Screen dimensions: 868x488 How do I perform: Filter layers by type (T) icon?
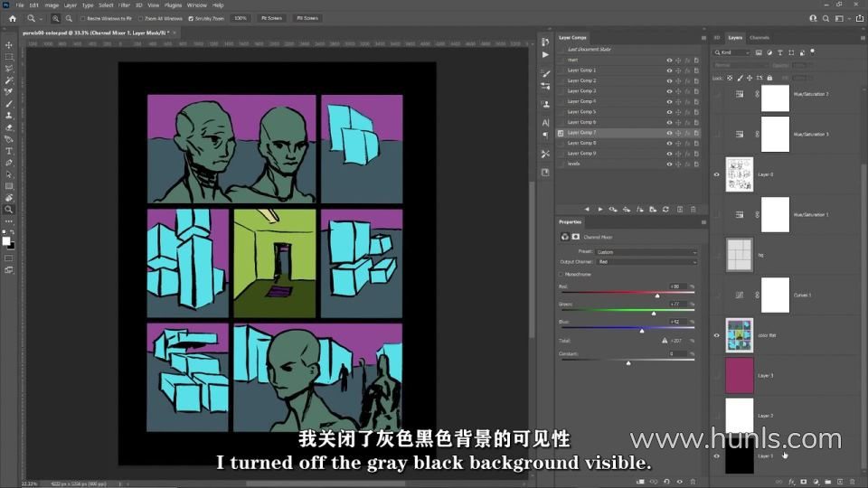780,52
